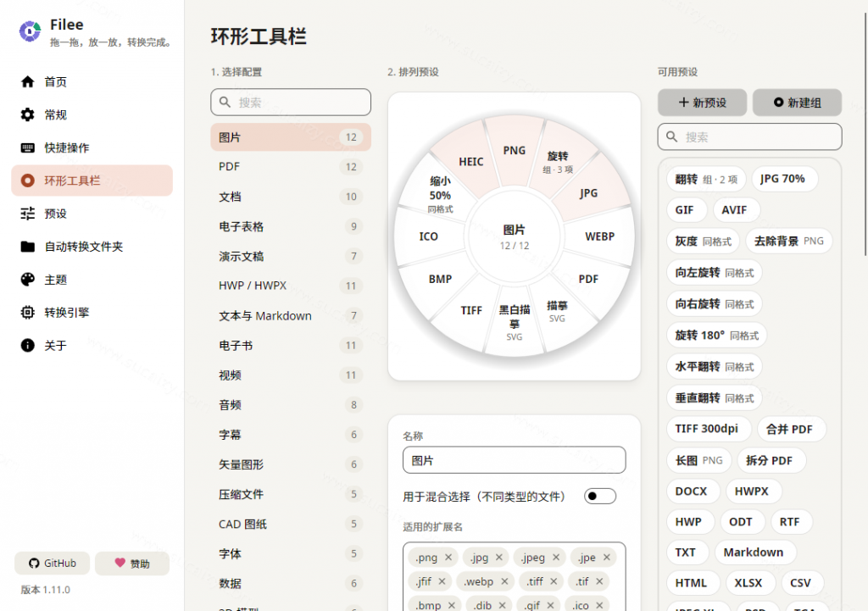
Task: Select the 视频 configuration
Action: [291, 375]
